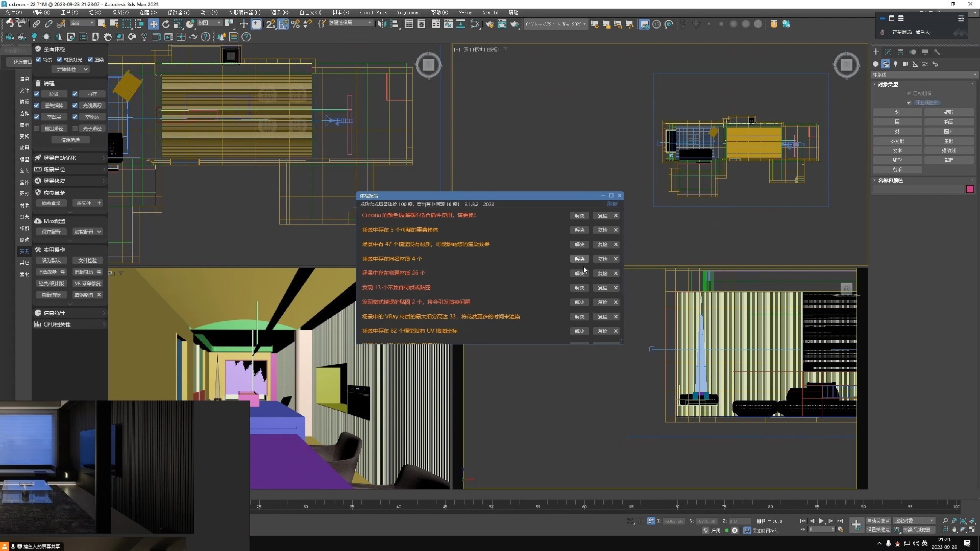Open the 视图 reference coordinate dropdown
The height and width of the screenshot is (551, 980).
click(209, 23)
